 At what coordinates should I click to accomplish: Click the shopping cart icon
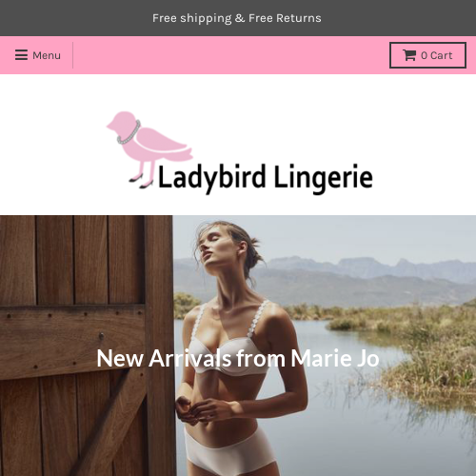(x=409, y=55)
